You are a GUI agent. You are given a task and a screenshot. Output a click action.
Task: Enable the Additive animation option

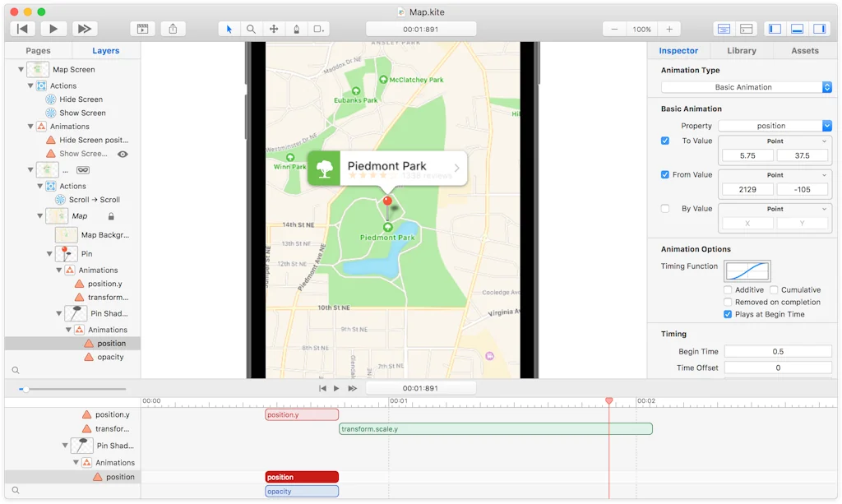[728, 289]
